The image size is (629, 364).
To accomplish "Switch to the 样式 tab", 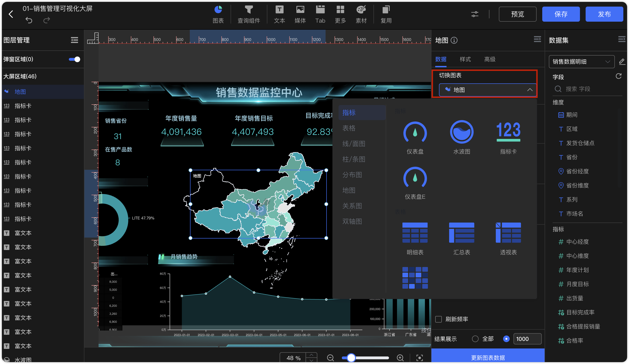I will pos(465,59).
